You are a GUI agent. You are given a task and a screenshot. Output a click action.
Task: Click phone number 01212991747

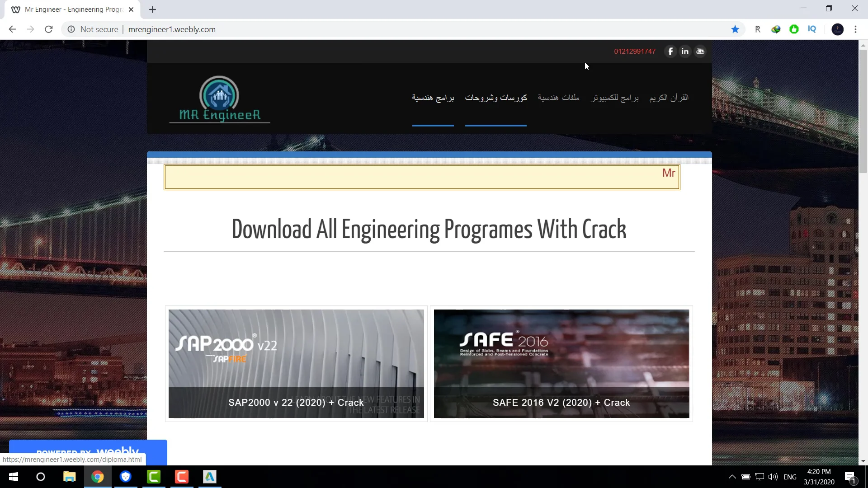pyautogui.click(x=635, y=52)
